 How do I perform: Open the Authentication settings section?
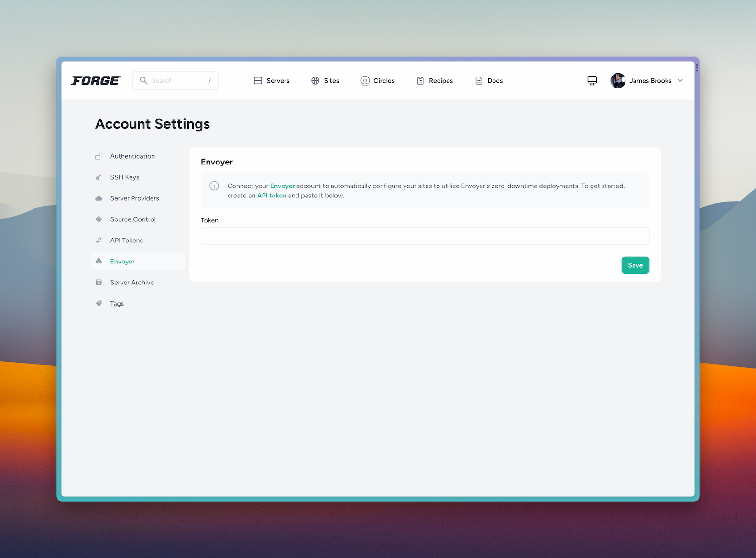pyautogui.click(x=138, y=156)
